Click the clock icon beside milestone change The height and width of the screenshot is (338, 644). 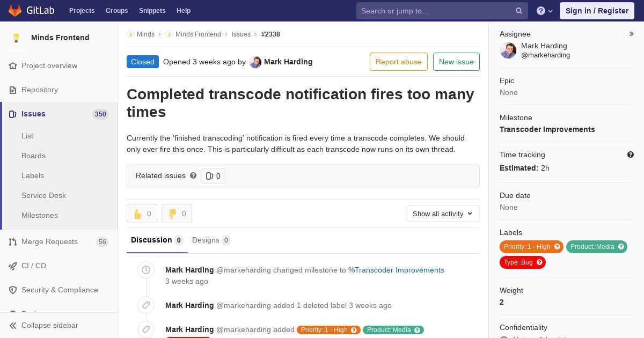[x=146, y=270]
